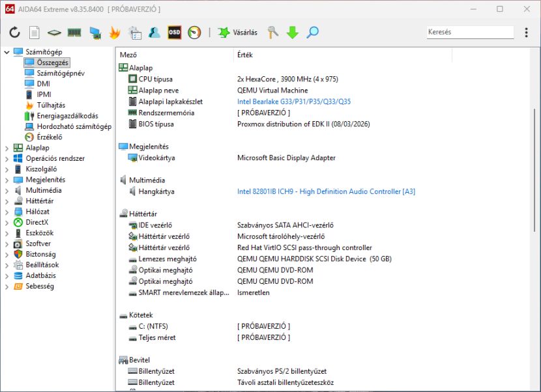
Task: Click the Vásárlás purchase button
Action: point(238,33)
